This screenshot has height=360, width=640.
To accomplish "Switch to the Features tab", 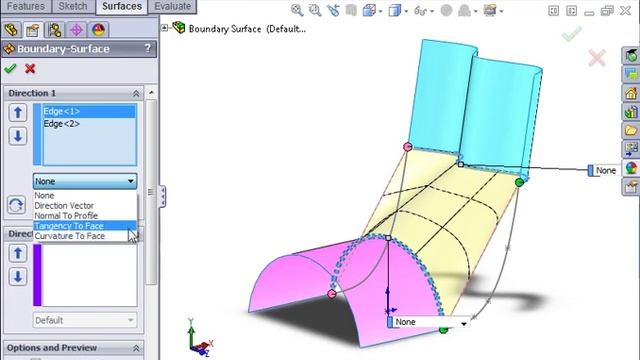I will tap(26, 6).
